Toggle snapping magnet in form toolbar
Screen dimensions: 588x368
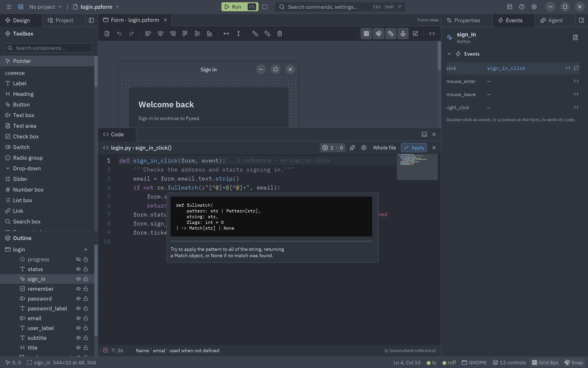point(378,34)
